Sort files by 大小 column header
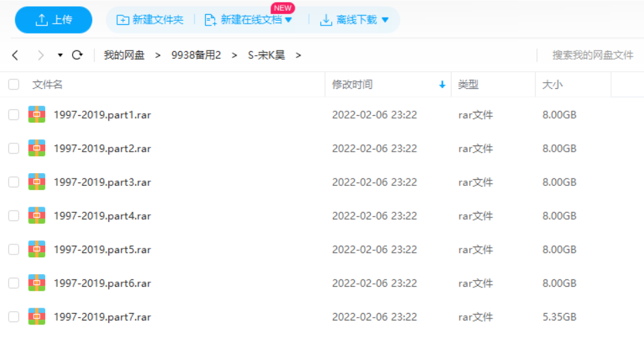Screen dimensions: 644x338 [552, 85]
